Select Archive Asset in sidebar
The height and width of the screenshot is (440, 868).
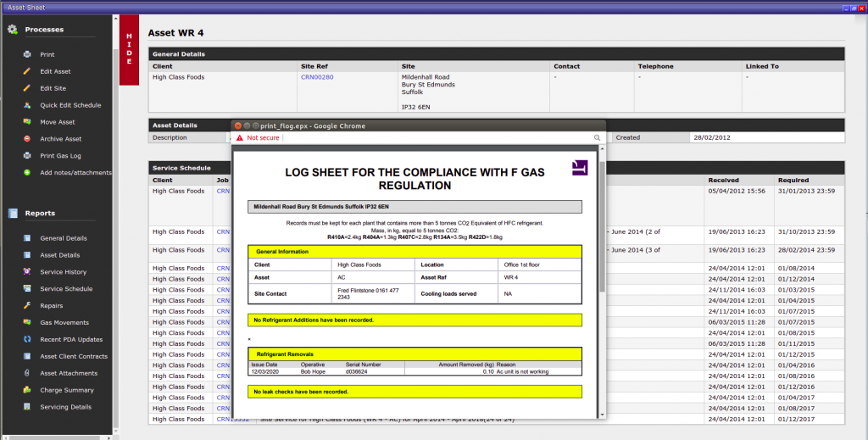(60, 139)
